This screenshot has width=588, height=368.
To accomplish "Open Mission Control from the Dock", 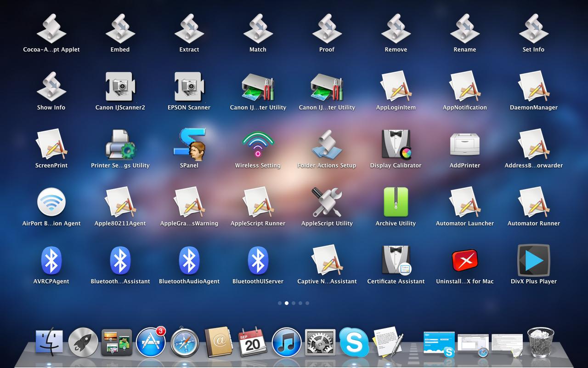I will point(117,342).
